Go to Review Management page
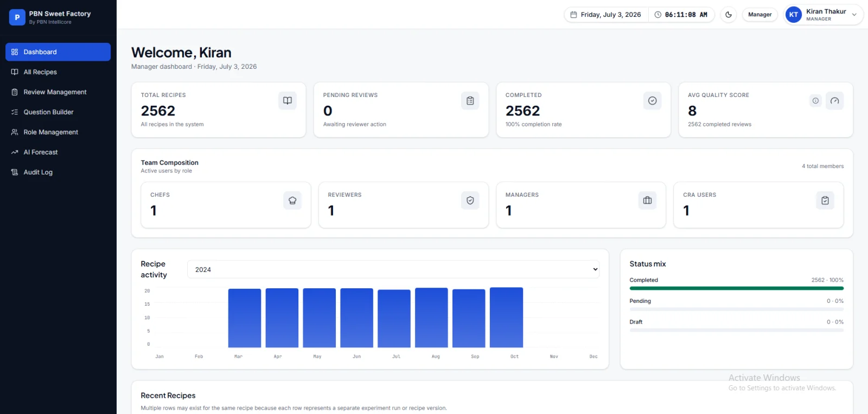868x414 pixels. [x=58, y=92]
